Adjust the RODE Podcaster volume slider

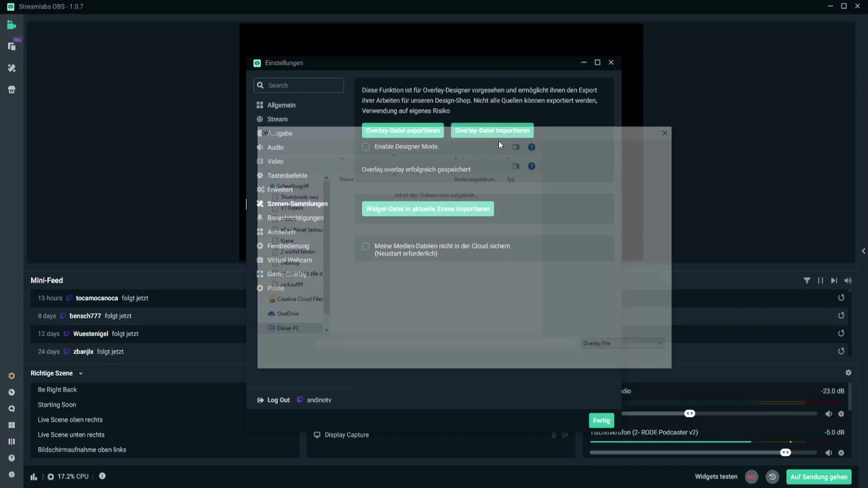785,453
